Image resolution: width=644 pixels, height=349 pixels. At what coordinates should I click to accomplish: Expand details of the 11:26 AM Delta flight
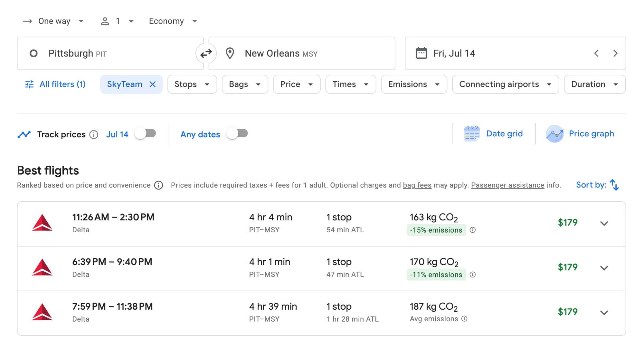coord(604,223)
